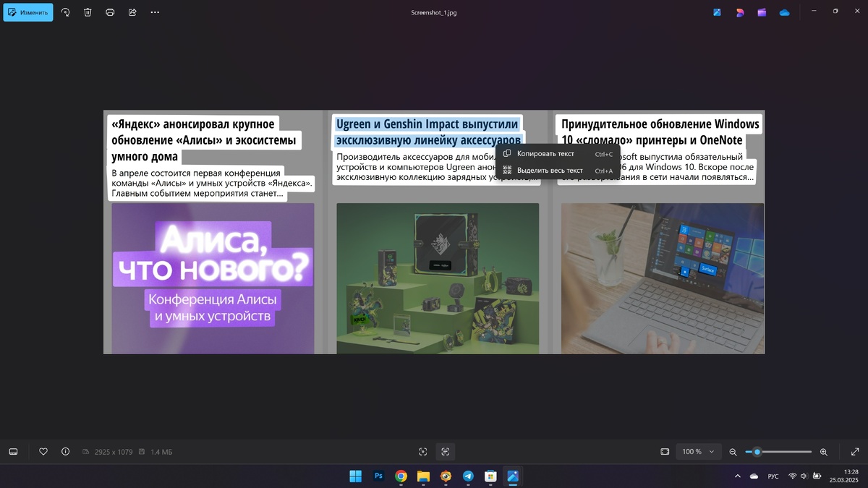
Task: Click the «Яндекс» анонсировал крупное headline
Action: tap(203, 140)
